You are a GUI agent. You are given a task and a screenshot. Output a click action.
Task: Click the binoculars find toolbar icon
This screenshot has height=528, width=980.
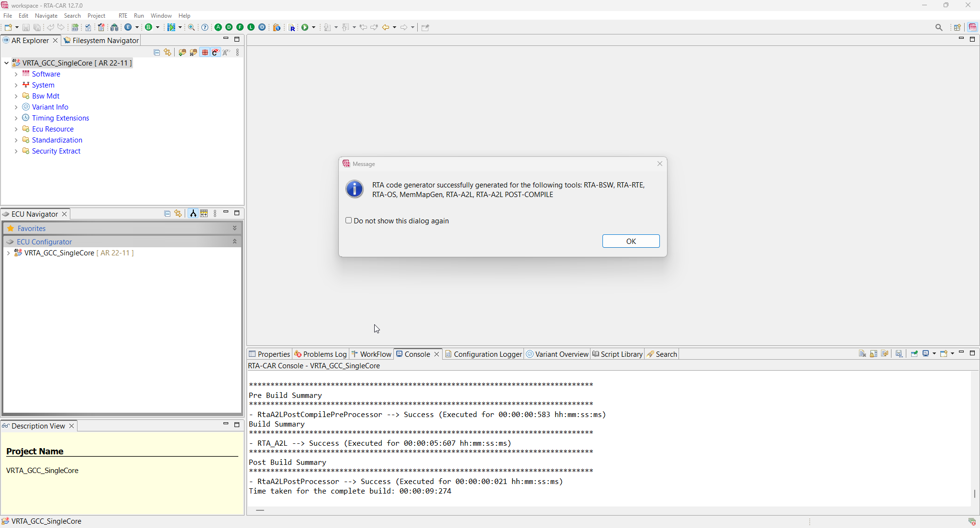pyautogui.click(x=114, y=27)
